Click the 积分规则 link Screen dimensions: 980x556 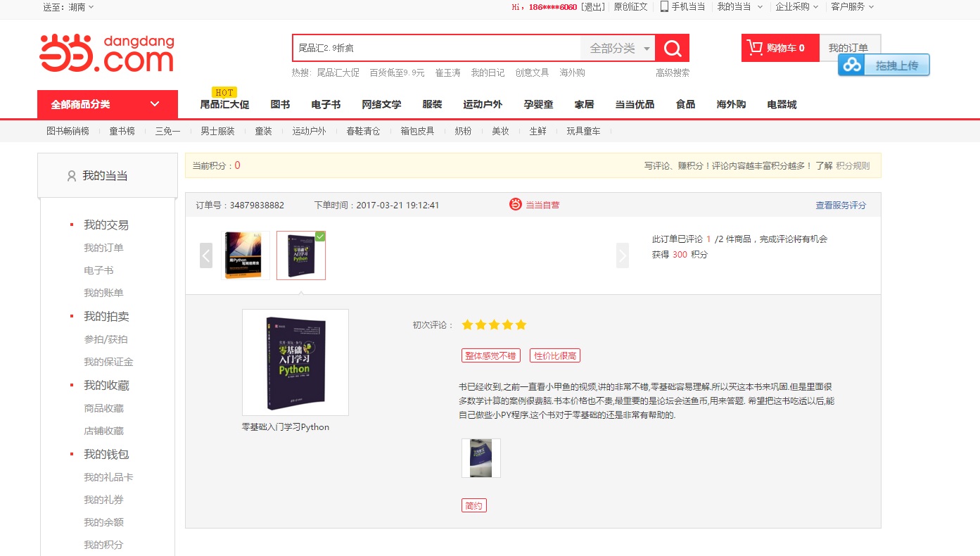[853, 166]
